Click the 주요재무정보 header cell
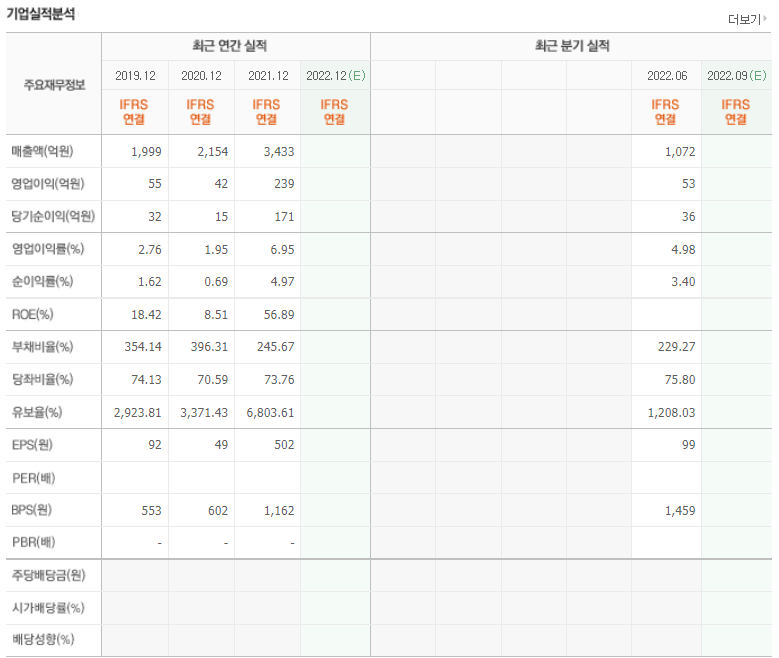Image resolution: width=779 pixels, height=658 pixels. pyautogui.click(x=54, y=85)
